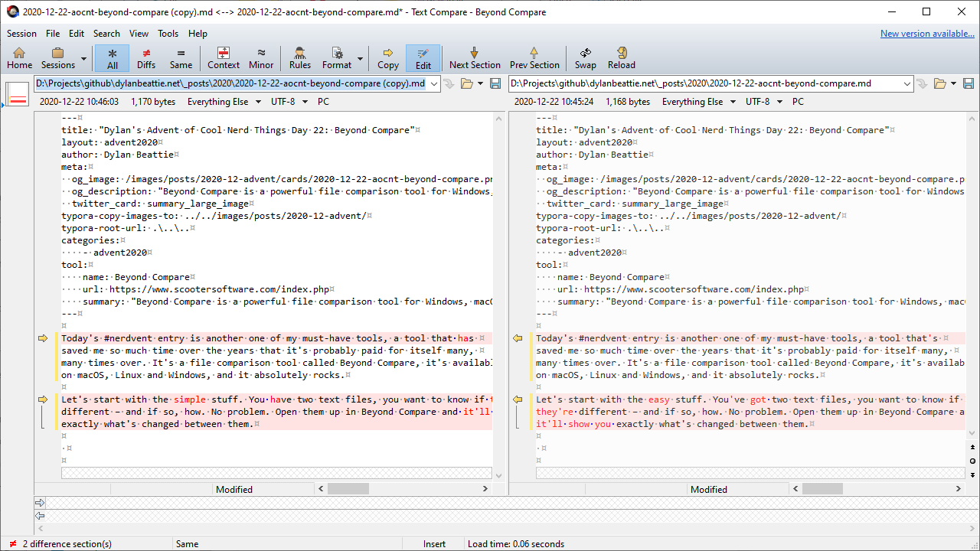Copy second difference section to right
This screenshot has height=551, width=980.
43,399
